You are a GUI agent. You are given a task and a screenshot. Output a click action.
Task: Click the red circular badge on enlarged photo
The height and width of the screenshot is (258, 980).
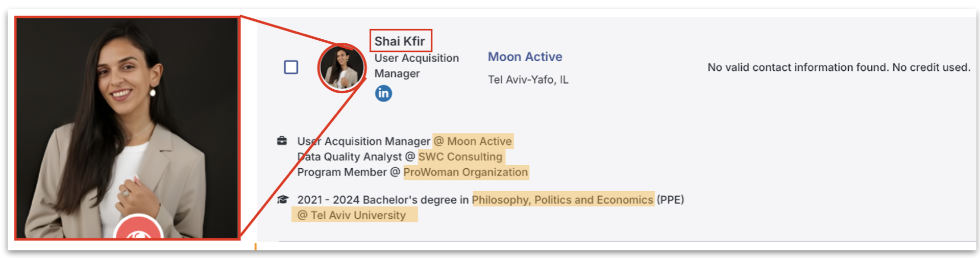138,229
